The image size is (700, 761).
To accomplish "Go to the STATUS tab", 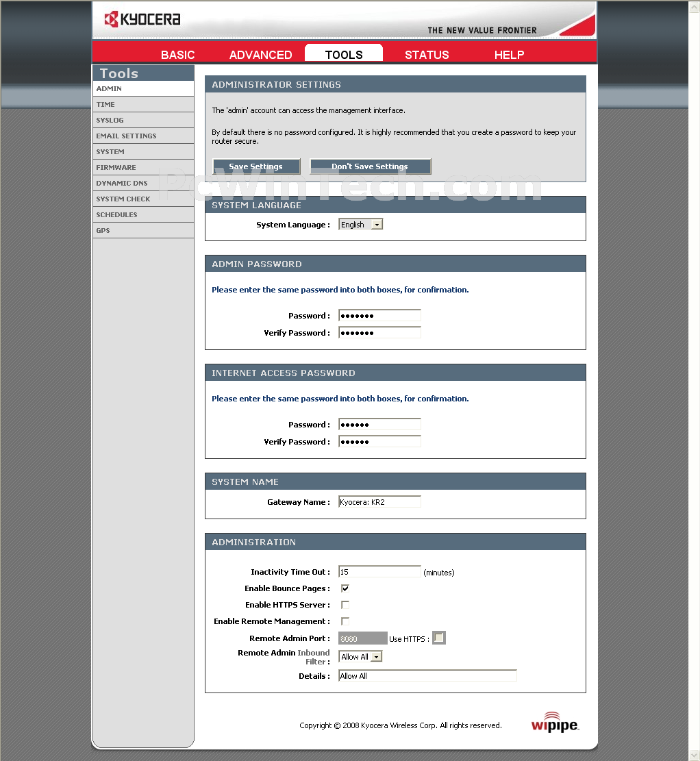I will point(427,55).
